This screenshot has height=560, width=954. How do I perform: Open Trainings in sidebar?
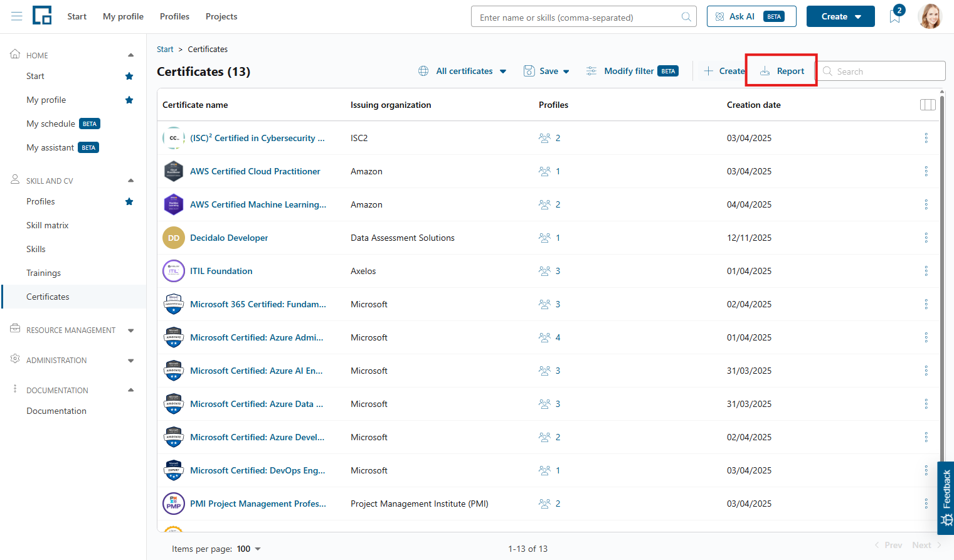44,273
